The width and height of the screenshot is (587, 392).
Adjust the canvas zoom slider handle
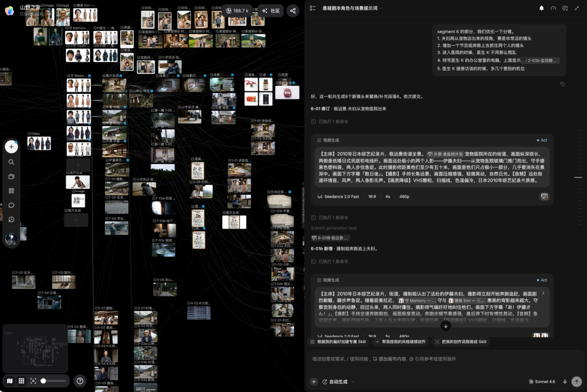[43, 381]
